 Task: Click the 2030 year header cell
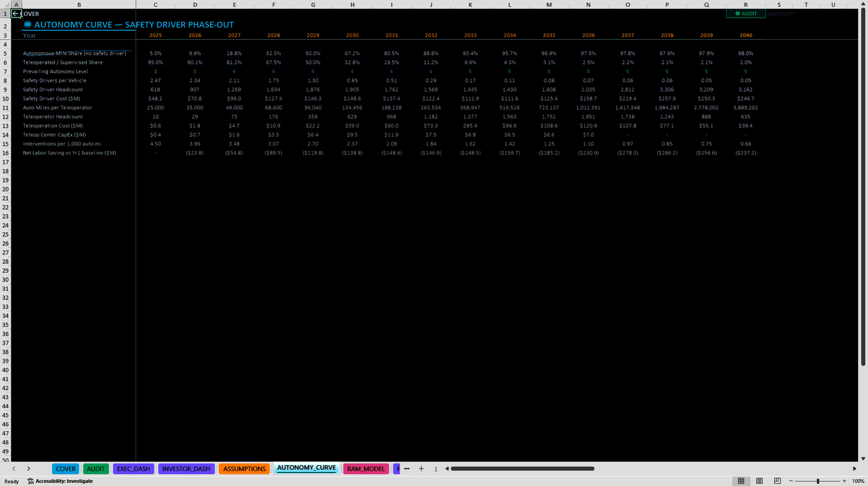pyautogui.click(x=352, y=35)
